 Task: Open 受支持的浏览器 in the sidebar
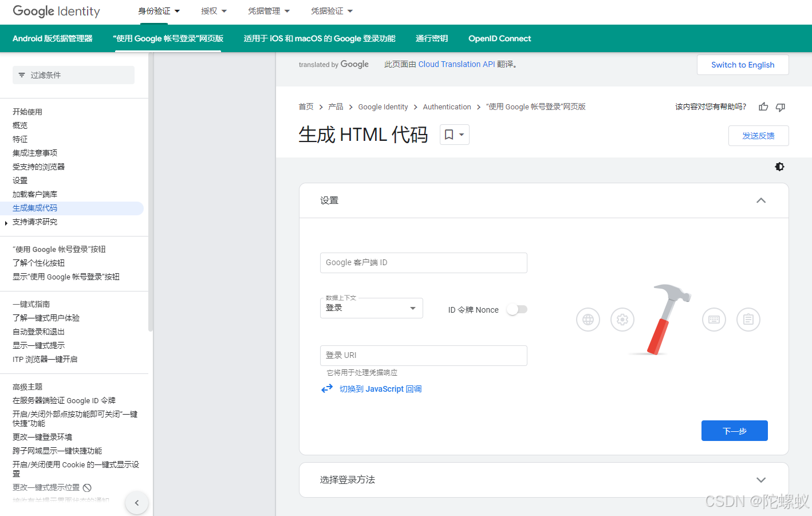(x=39, y=167)
